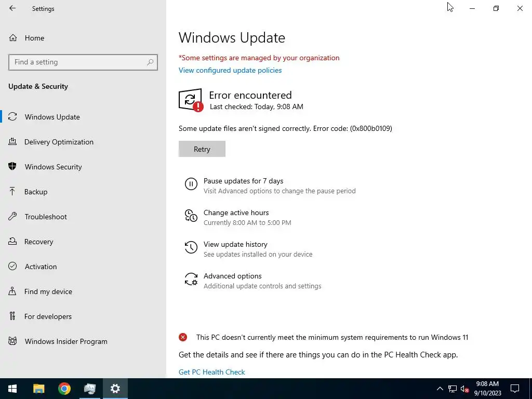Open File Explorer from taskbar
The height and width of the screenshot is (399, 532).
[38, 389]
